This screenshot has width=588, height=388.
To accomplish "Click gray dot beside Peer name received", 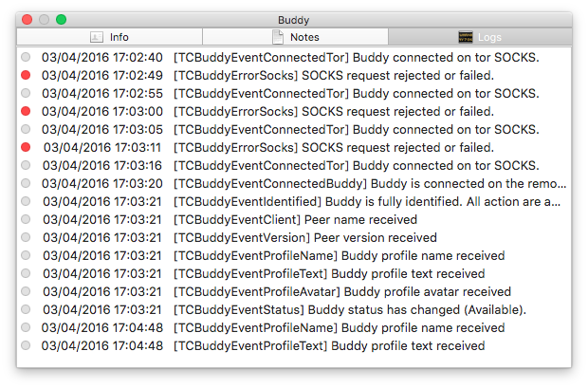I will [26, 219].
